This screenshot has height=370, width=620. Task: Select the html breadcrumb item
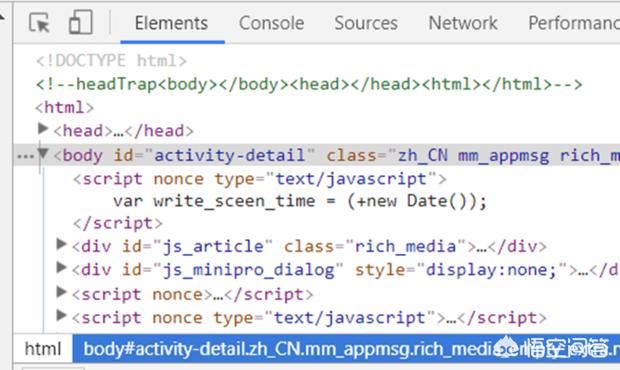pyautogui.click(x=43, y=349)
